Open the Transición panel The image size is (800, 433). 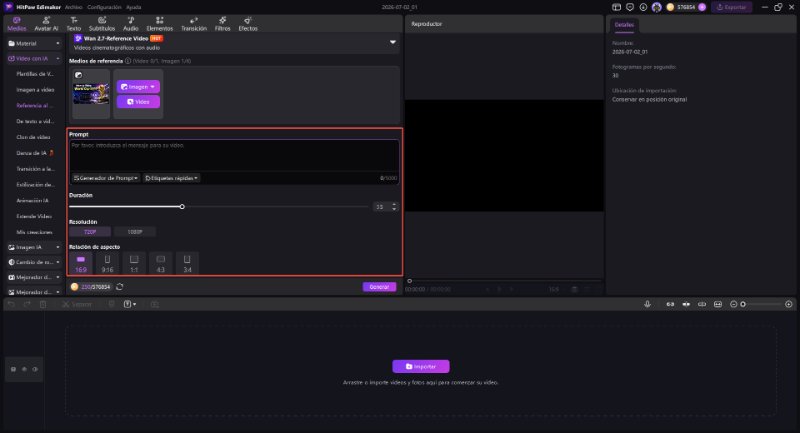pos(194,24)
